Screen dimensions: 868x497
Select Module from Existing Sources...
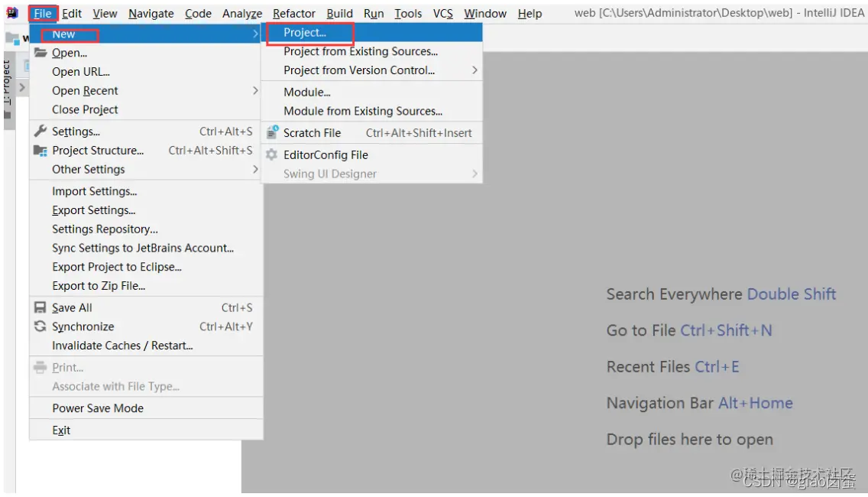click(x=372, y=111)
